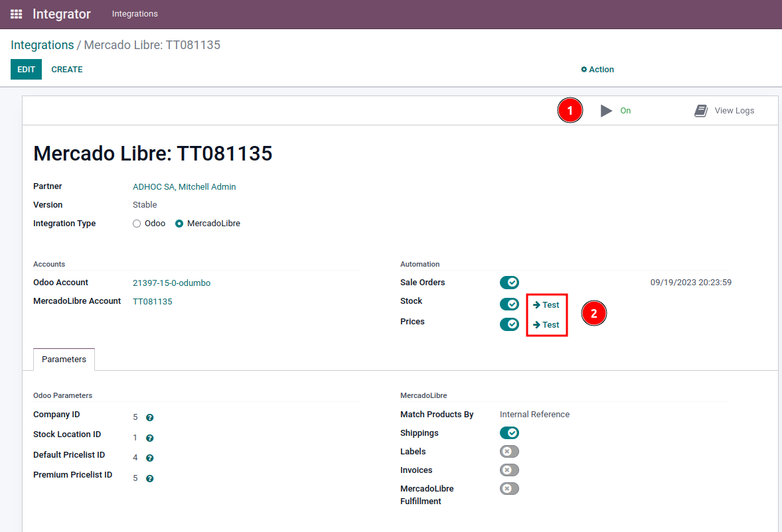Click the Premium Pricelist ID value 5

click(135, 478)
